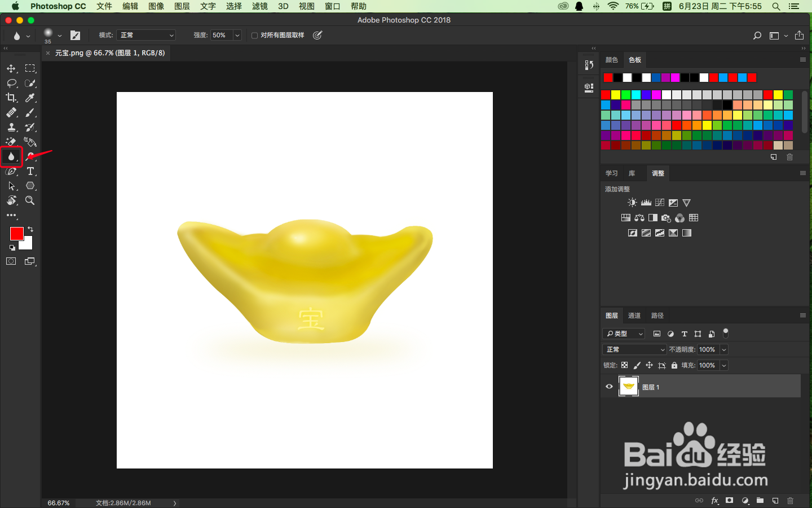Select the Eraser tool
The image size is (812, 508).
pos(11,142)
